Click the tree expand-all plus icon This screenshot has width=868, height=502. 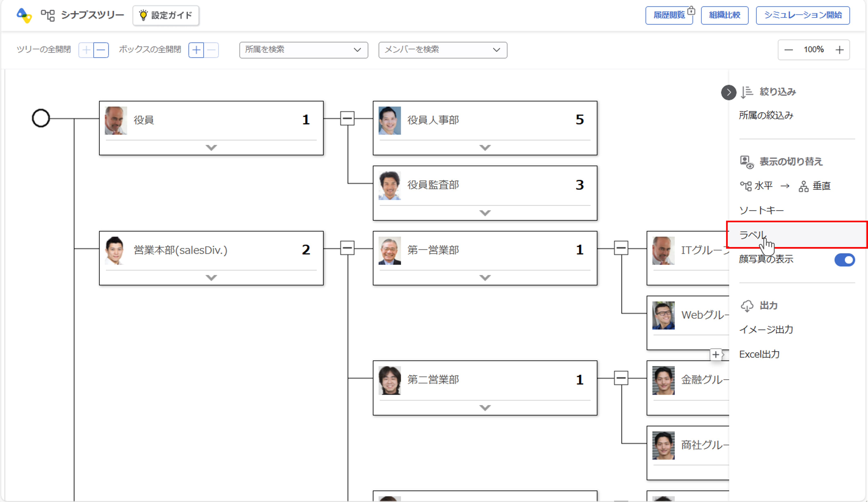tap(86, 50)
